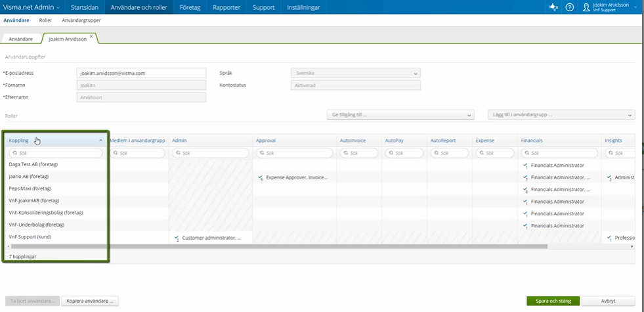Click magnifier icon in Insights search box

[x=611, y=153]
